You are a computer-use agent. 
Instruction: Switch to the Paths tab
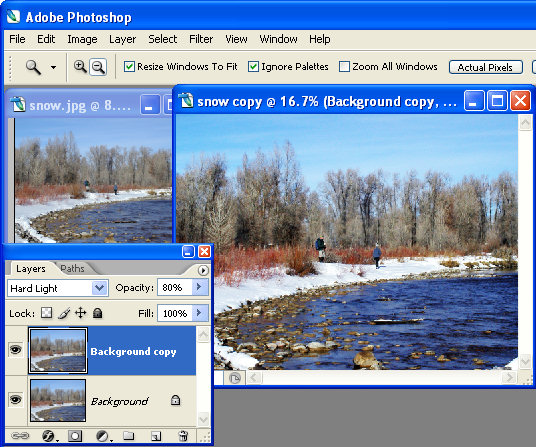coord(72,269)
